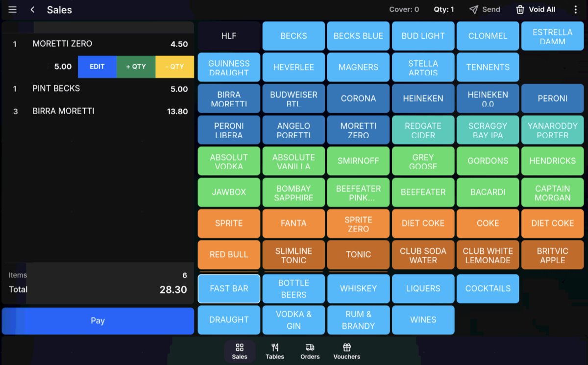Add TENNENTS to the order
This screenshot has width=588, height=365.
(488, 67)
